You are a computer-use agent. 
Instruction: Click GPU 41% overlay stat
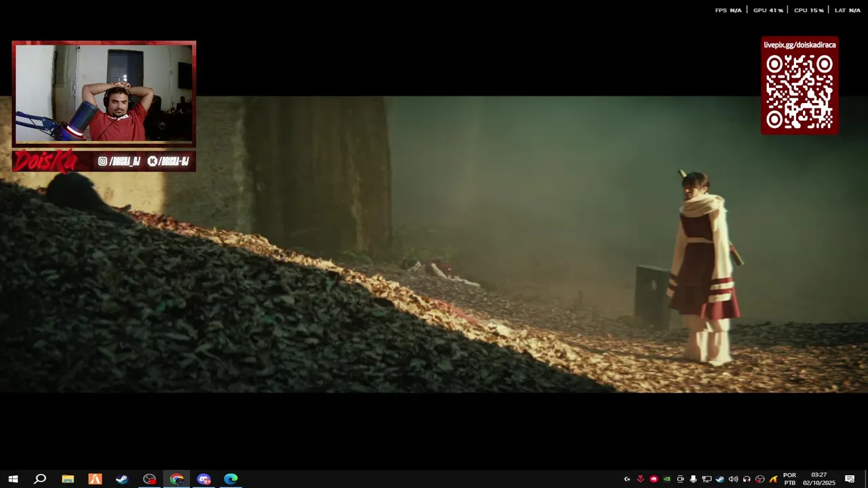click(x=768, y=10)
